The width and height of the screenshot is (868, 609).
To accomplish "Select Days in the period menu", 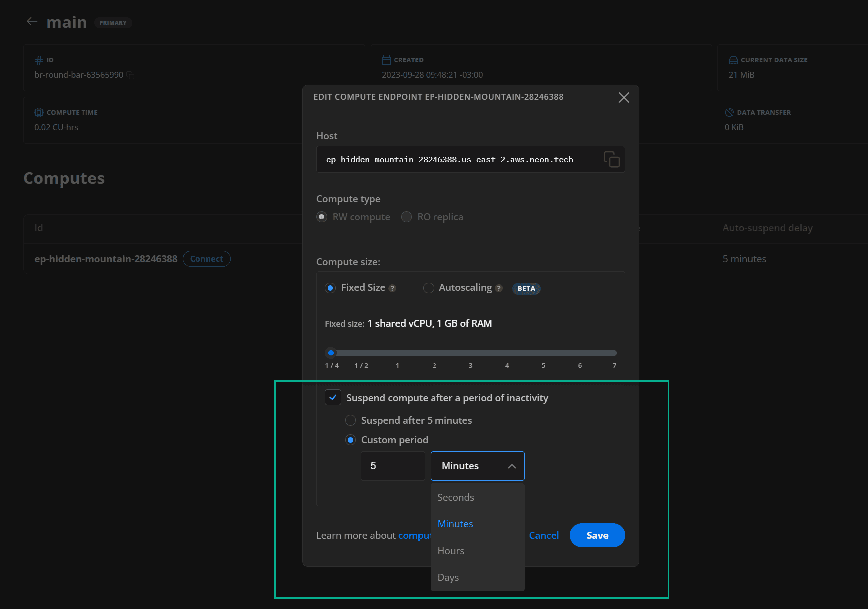I will pyautogui.click(x=448, y=577).
